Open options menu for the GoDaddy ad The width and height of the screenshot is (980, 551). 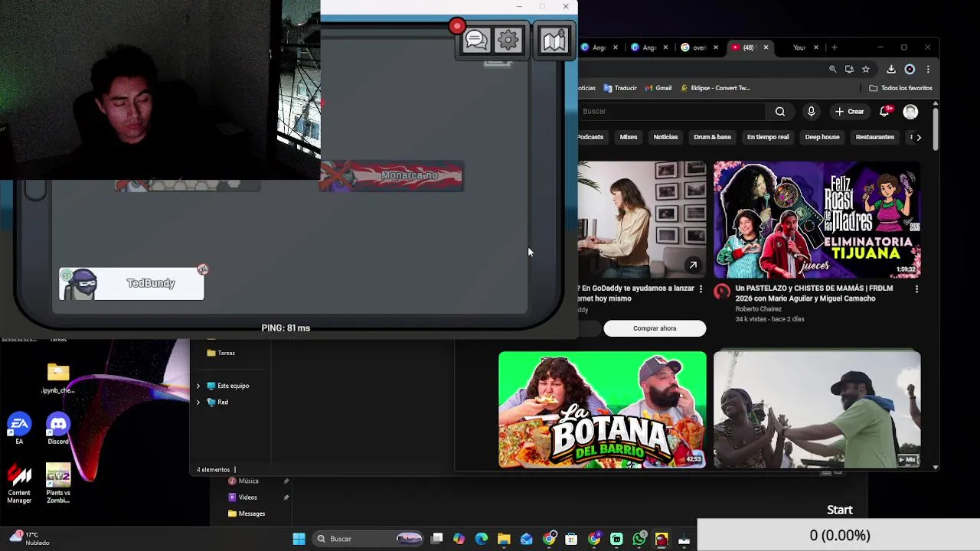[701, 289]
